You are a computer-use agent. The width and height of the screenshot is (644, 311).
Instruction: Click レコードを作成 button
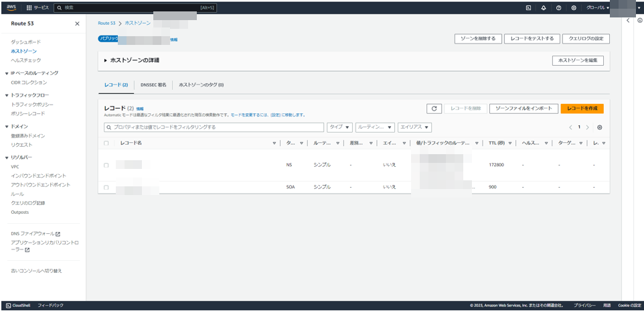(582, 109)
